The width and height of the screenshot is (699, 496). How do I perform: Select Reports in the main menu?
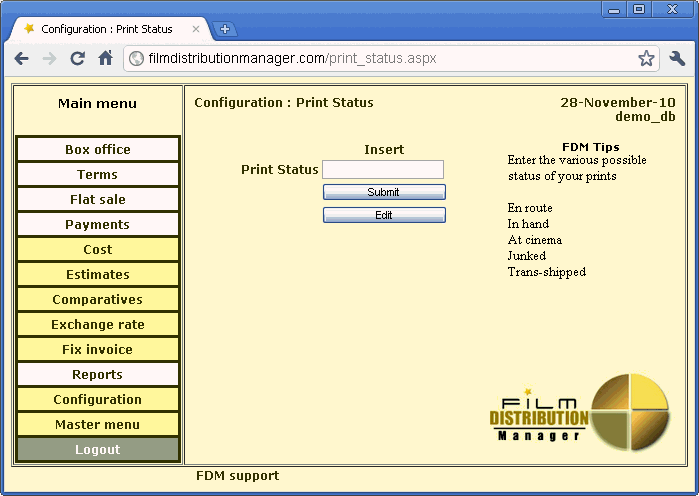tap(98, 375)
